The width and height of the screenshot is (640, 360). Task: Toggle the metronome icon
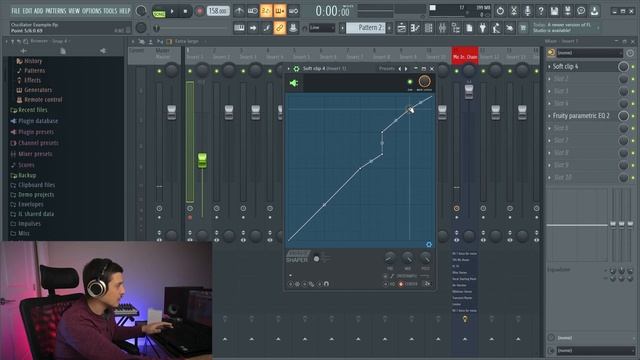click(239, 11)
